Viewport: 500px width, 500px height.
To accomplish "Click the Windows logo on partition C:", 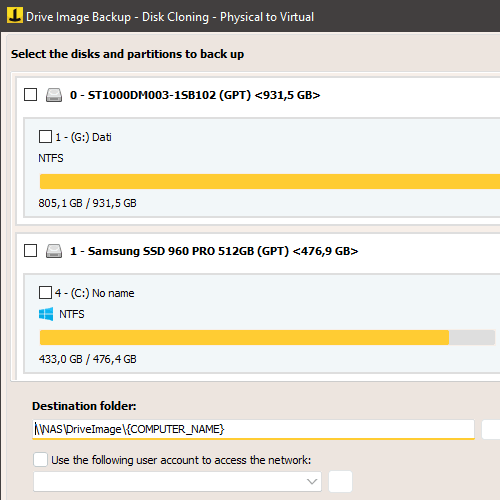I will (x=46, y=314).
